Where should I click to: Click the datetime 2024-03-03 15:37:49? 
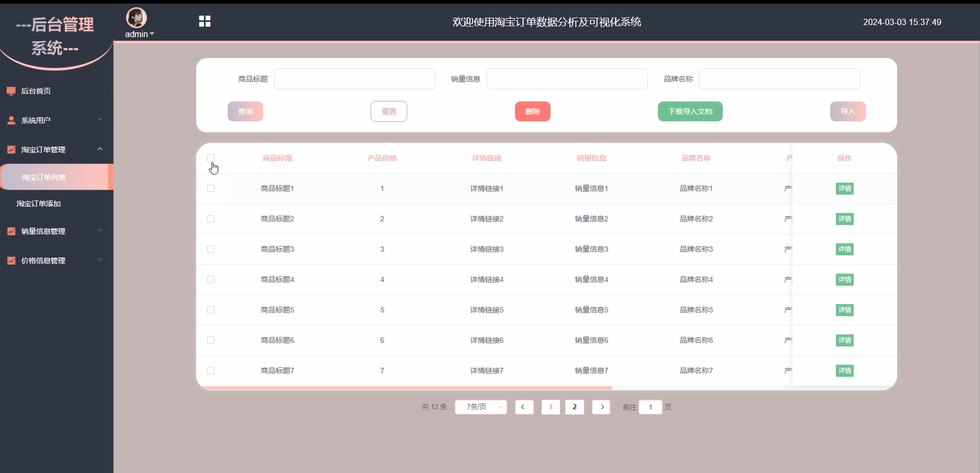[x=902, y=22]
